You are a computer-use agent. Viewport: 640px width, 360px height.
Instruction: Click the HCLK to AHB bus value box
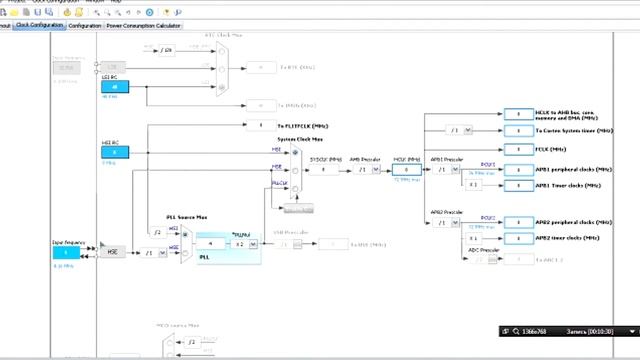[519, 114]
